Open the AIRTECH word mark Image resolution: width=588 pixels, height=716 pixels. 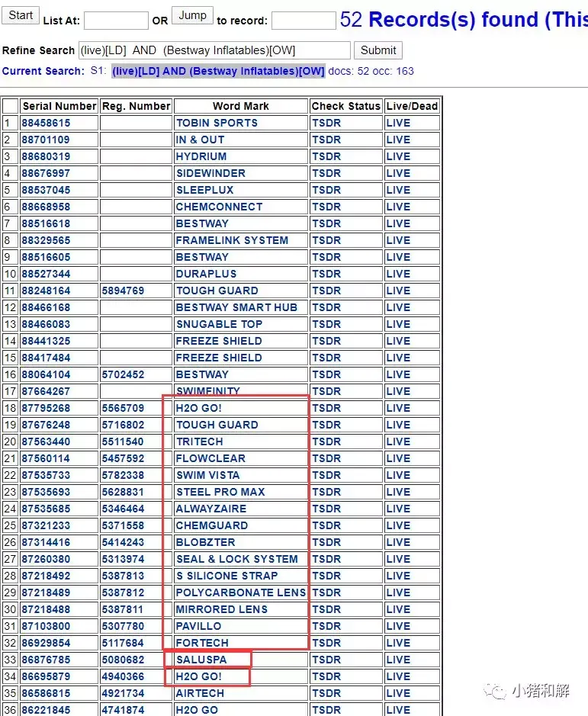(200, 694)
